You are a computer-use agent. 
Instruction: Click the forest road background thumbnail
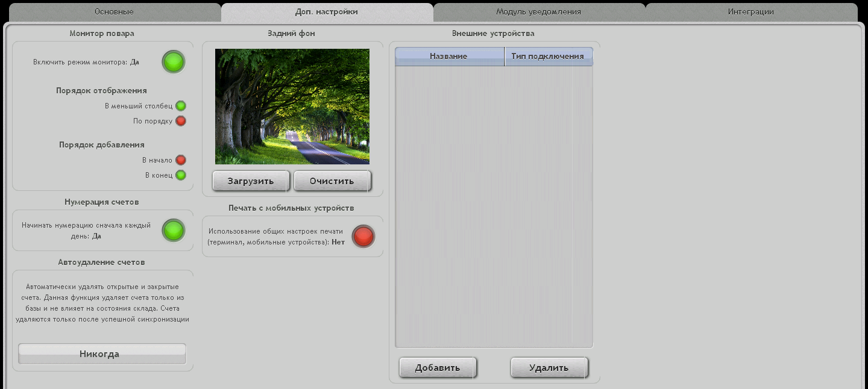(292, 107)
